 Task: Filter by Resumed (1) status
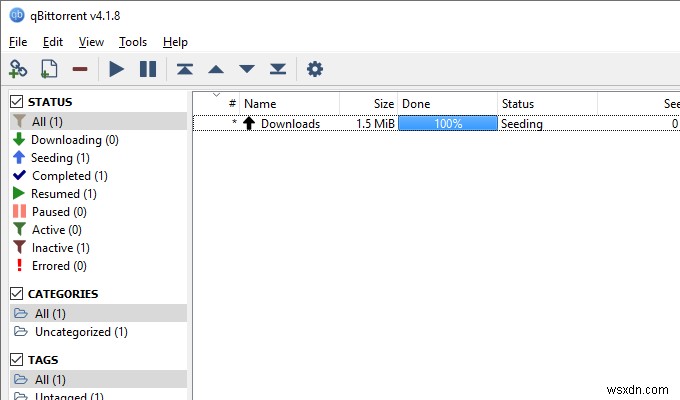pos(98,193)
